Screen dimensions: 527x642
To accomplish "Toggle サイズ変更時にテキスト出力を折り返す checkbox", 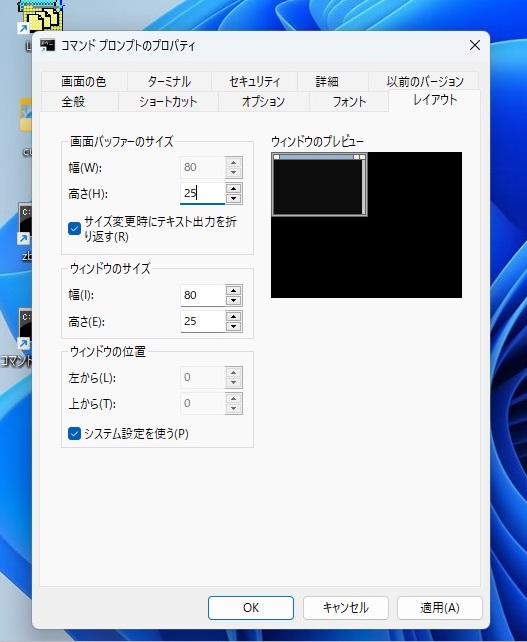I will 75,228.
